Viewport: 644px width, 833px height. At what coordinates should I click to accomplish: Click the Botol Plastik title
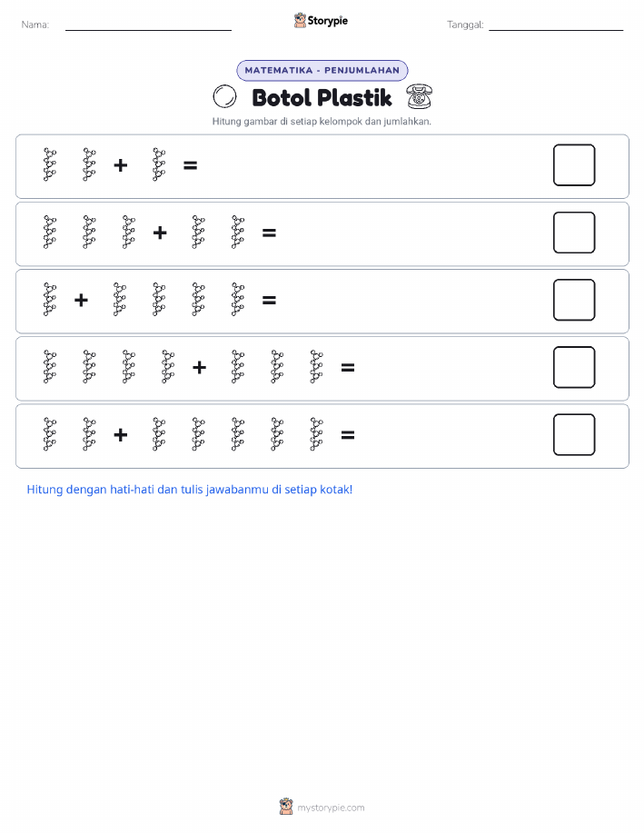(x=322, y=98)
